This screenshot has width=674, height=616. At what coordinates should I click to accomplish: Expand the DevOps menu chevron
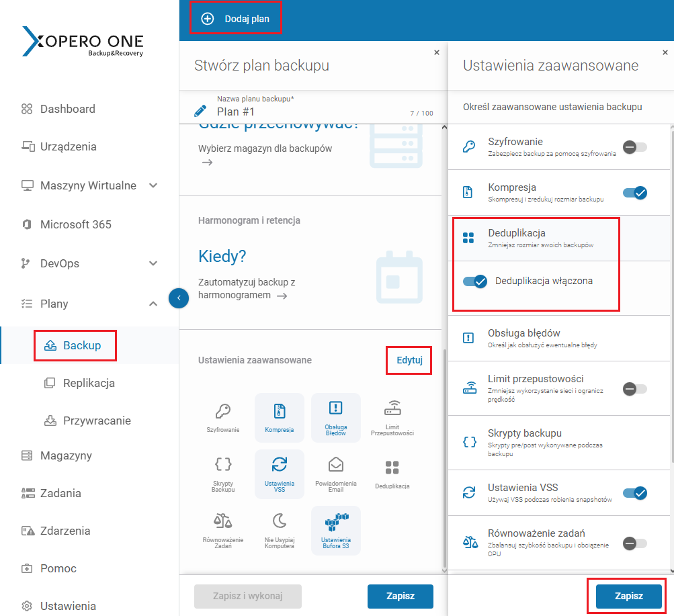click(153, 263)
